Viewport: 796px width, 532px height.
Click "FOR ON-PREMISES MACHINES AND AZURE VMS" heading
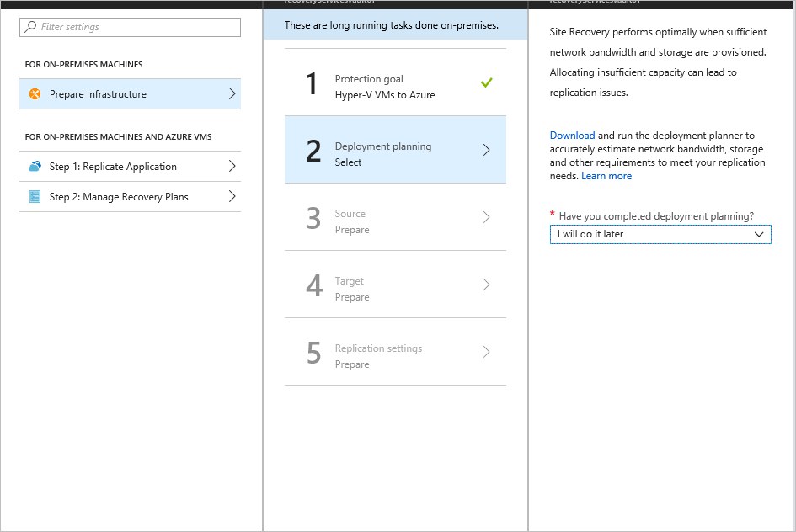pyautogui.click(x=118, y=137)
